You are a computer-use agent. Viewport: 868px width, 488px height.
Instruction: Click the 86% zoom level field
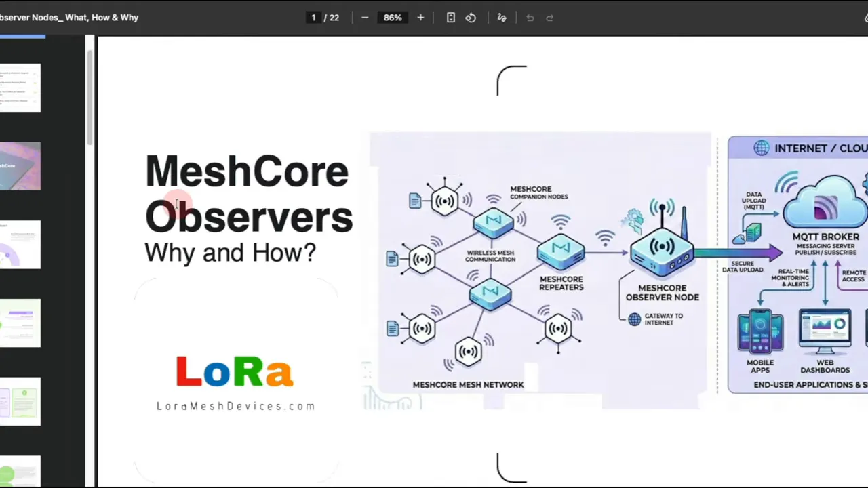pos(393,18)
